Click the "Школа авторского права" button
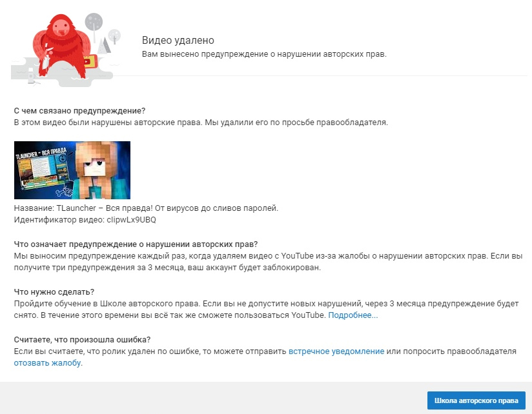Viewport: 532px width, 414px height. click(476, 400)
